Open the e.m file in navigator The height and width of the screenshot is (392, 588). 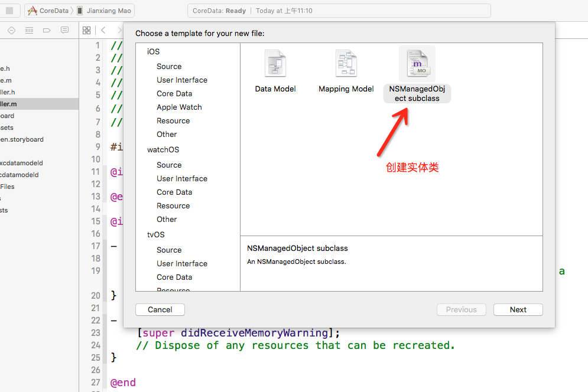coord(6,80)
